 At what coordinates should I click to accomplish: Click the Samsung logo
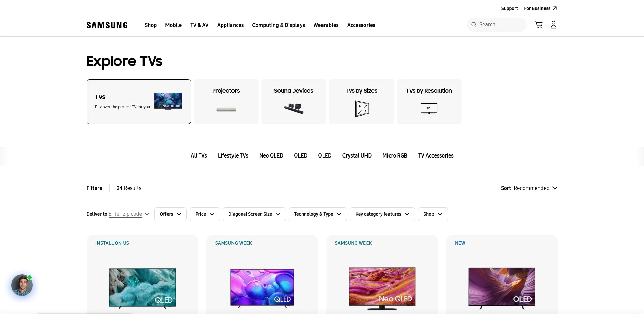(x=107, y=25)
